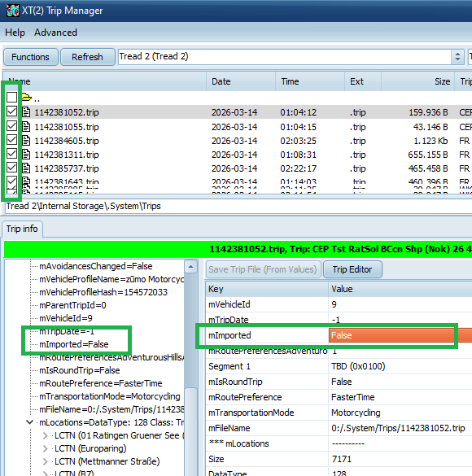
Task: Click the file icon of 1142385737.trip
Action: [x=26, y=168]
